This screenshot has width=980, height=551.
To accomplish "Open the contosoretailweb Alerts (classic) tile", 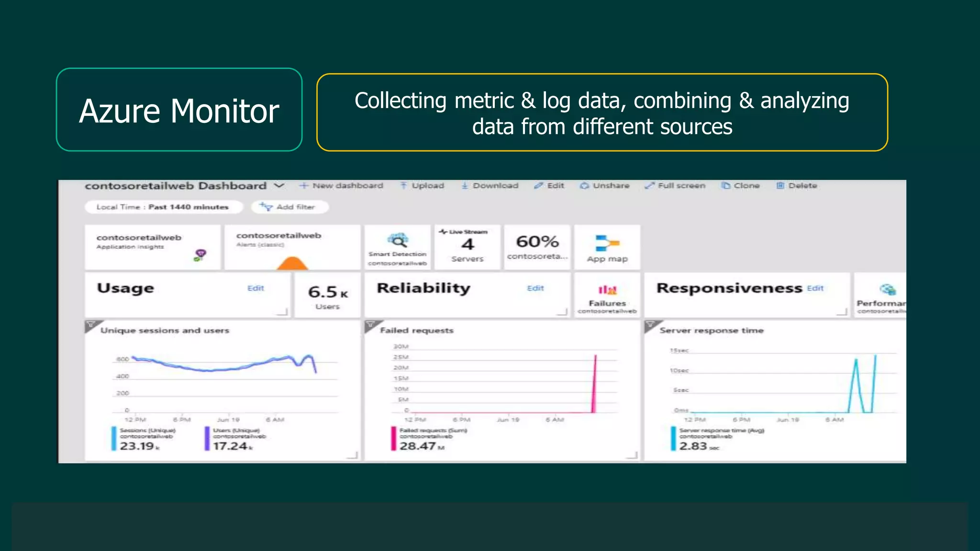I will pyautogui.click(x=292, y=247).
